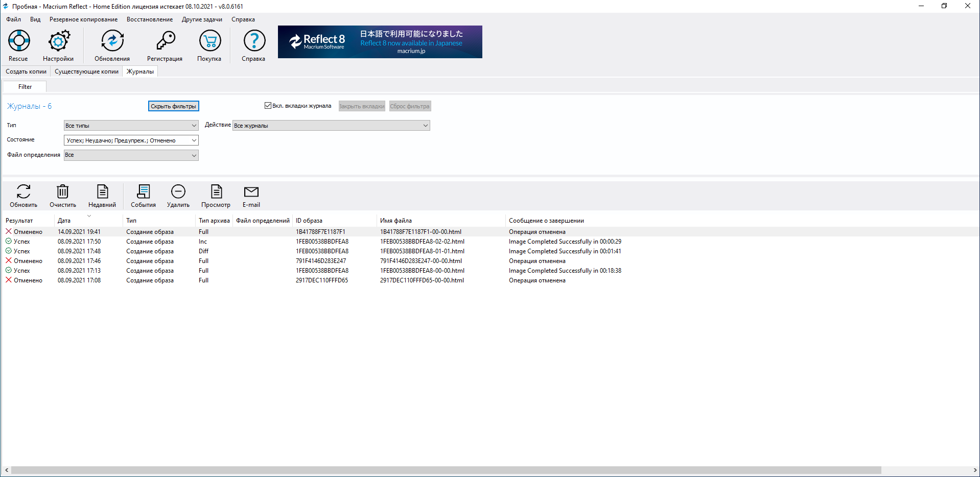Select file 2917DEC110FFFD65-00-00.html
Viewport: 980px width, 477px height.
click(x=422, y=280)
